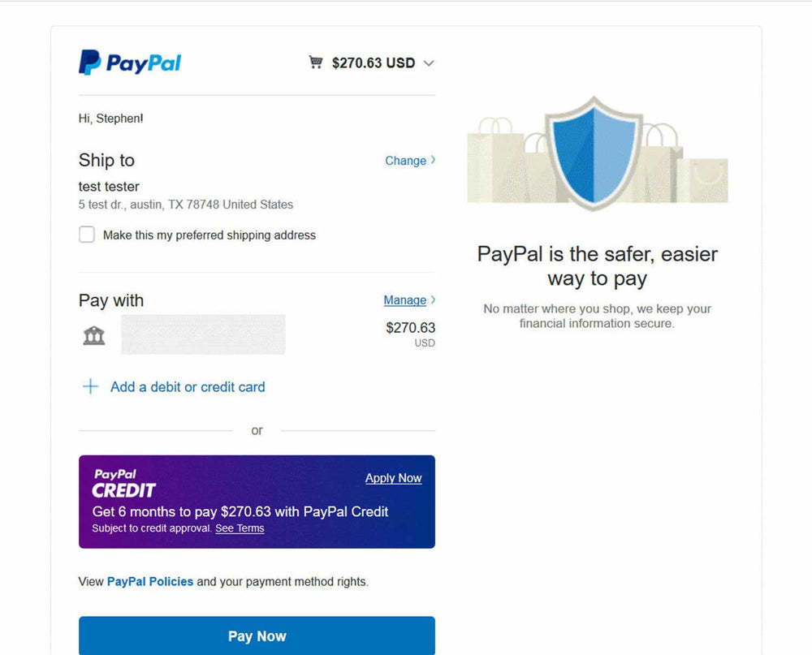Click the plus icon beside Add card
Image resolution: width=812 pixels, height=655 pixels.
click(91, 387)
